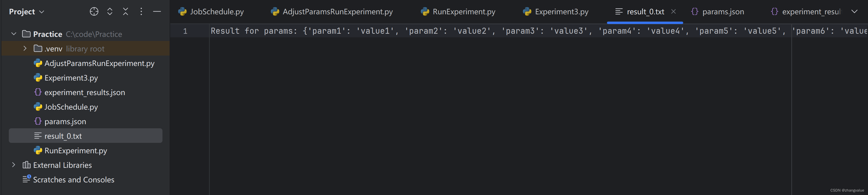Open the experiment_results.json editor tab
868x195 pixels.
click(806, 11)
